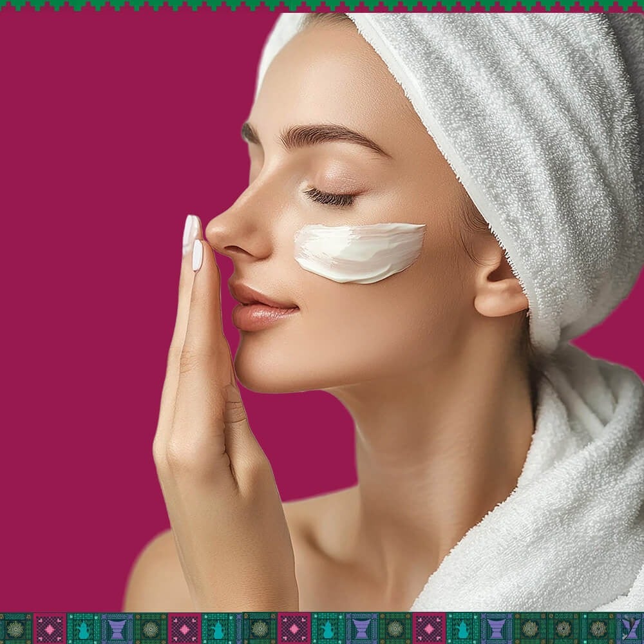Click the green zigzag border at top
This screenshot has width=644, height=644.
(322, 6)
